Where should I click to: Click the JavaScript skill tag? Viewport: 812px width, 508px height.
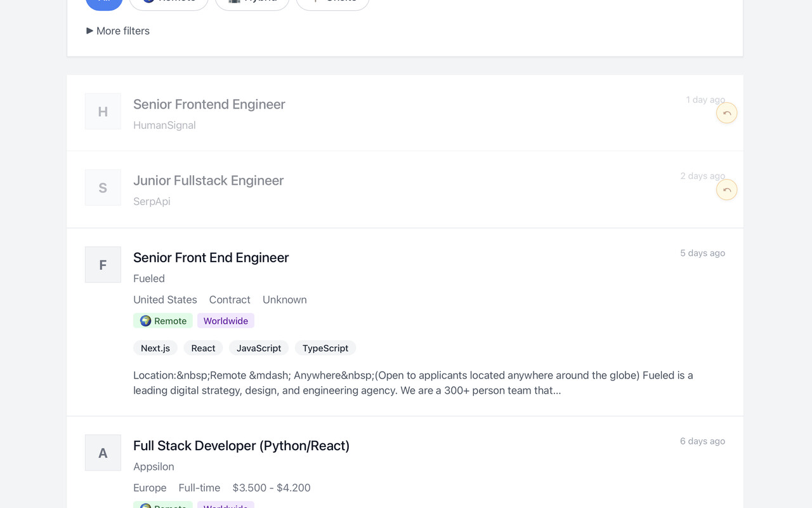click(259, 348)
